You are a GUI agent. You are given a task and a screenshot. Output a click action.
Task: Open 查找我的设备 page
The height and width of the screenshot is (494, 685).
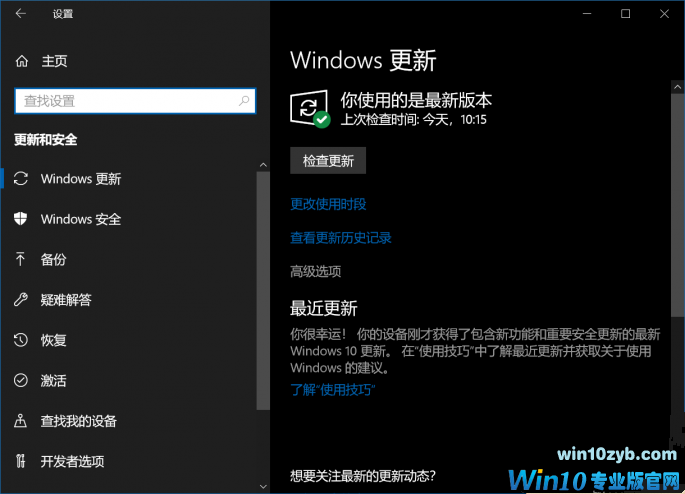[x=79, y=421]
